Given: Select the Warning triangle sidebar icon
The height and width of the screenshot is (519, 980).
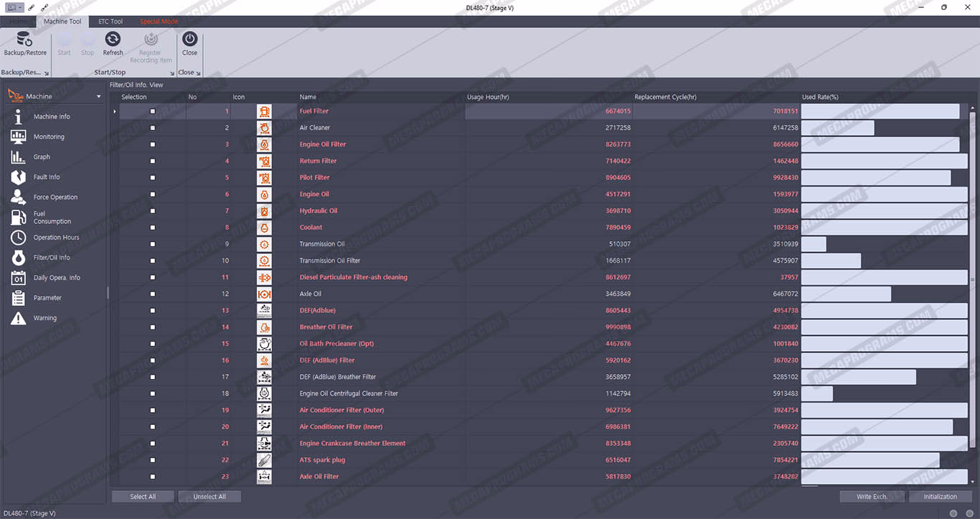Looking at the screenshot, I should click(19, 318).
